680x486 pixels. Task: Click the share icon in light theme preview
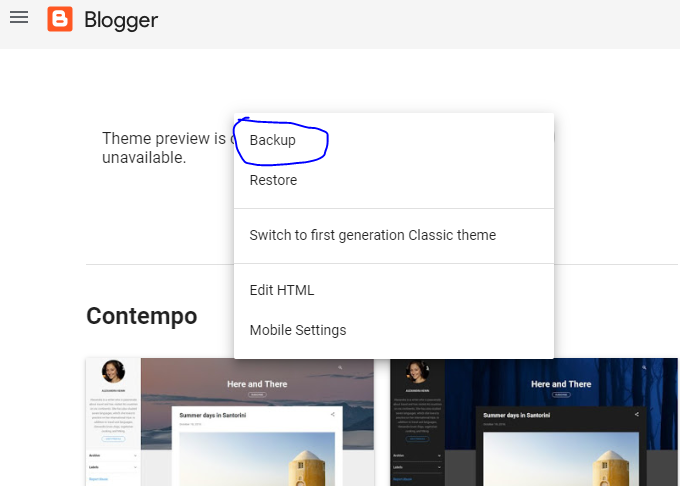pyautogui.click(x=333, y=414)
